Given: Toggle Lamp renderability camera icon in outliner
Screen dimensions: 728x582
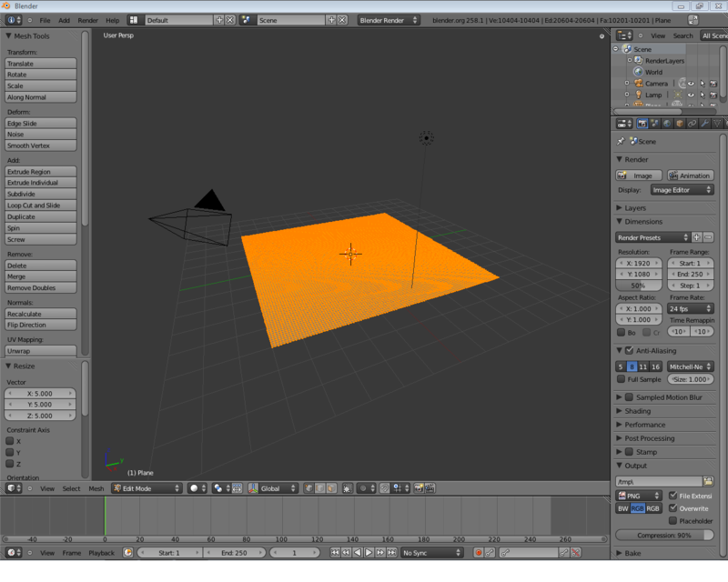Looking at the screenshot, I should pos(713,95).
